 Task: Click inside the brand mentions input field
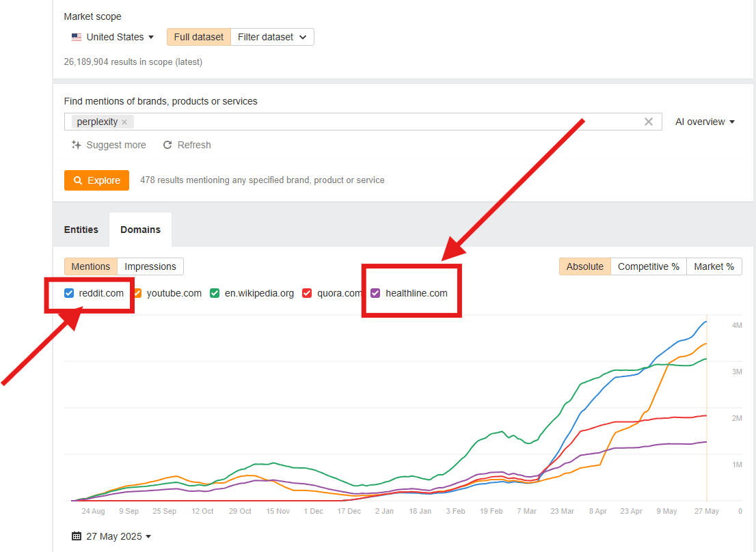pos(362,122)
